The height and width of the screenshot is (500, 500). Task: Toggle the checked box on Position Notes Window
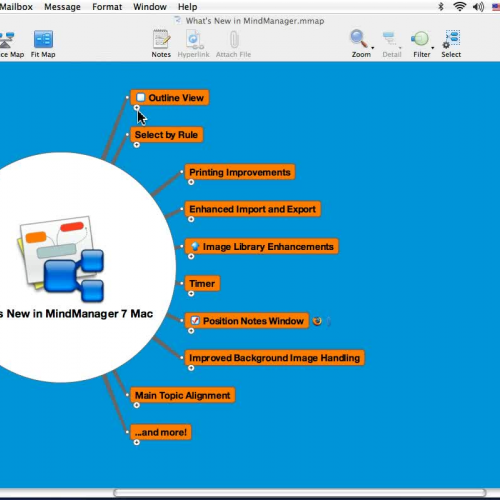coord(195,321)
